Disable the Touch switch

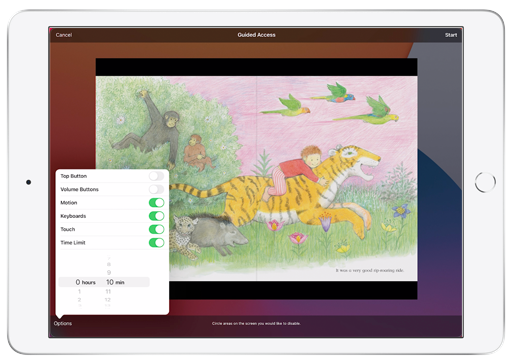point(156,229)
